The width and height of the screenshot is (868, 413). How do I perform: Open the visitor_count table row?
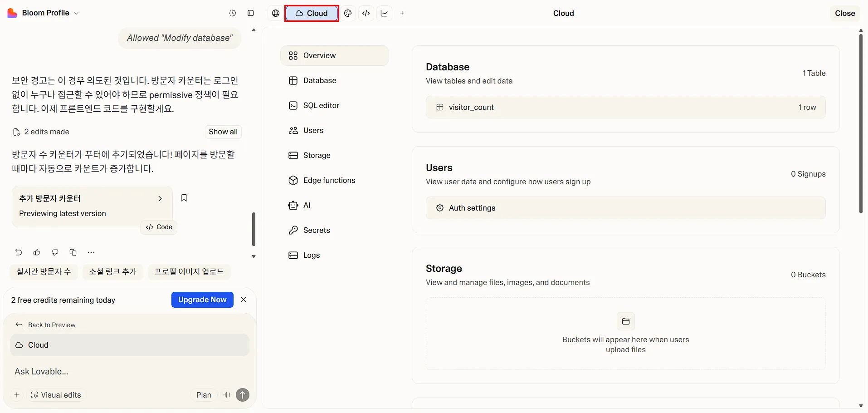tap(625, 107)
